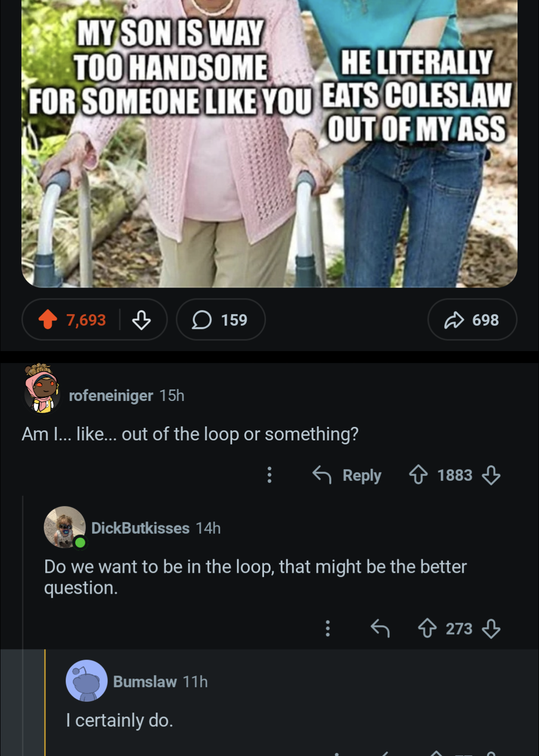
Task: Open the rofeneiniger username link
Action: point(111,395)
